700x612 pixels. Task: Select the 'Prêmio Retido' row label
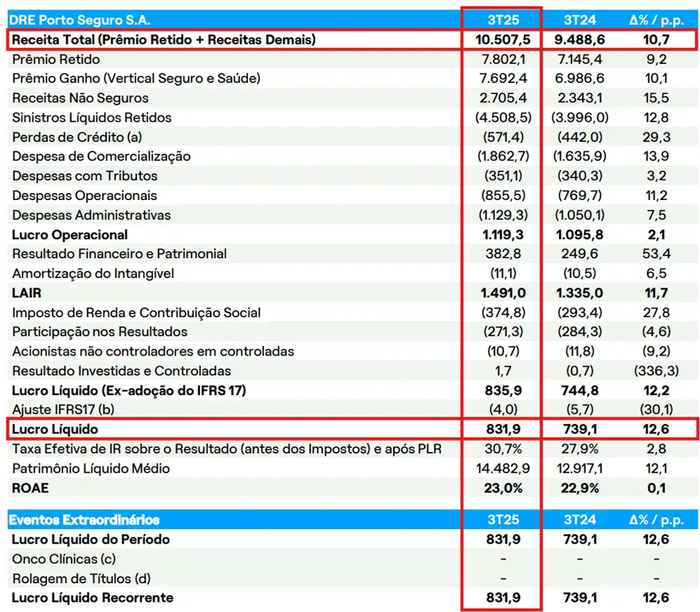coord(57,59)
